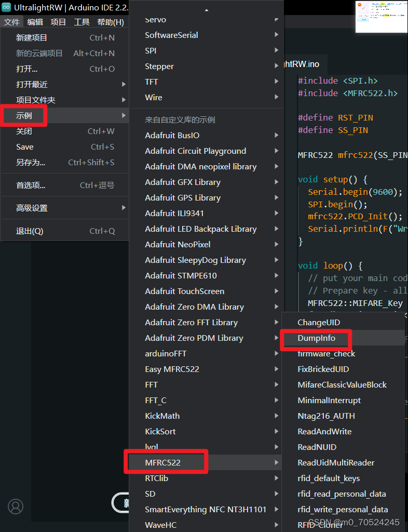The image size is (408, 532).
Task: Open KickSort examples
Action: [x=207, y=432]
